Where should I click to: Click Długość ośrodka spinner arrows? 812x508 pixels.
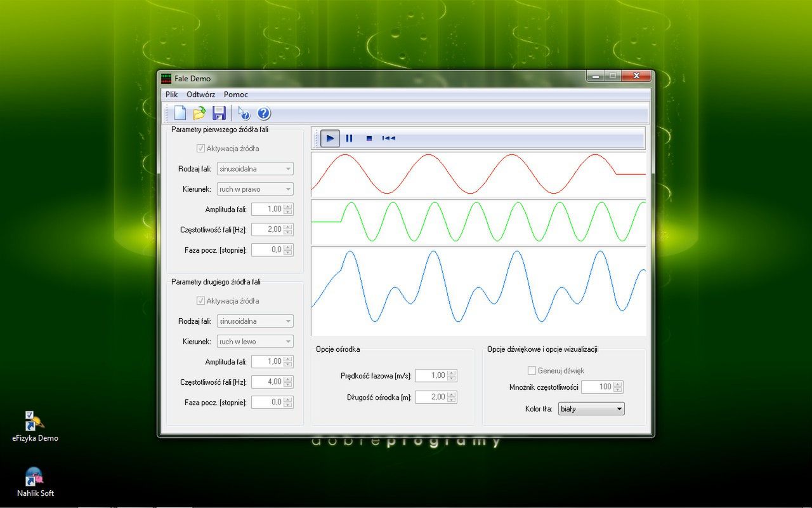click(452, 397)
